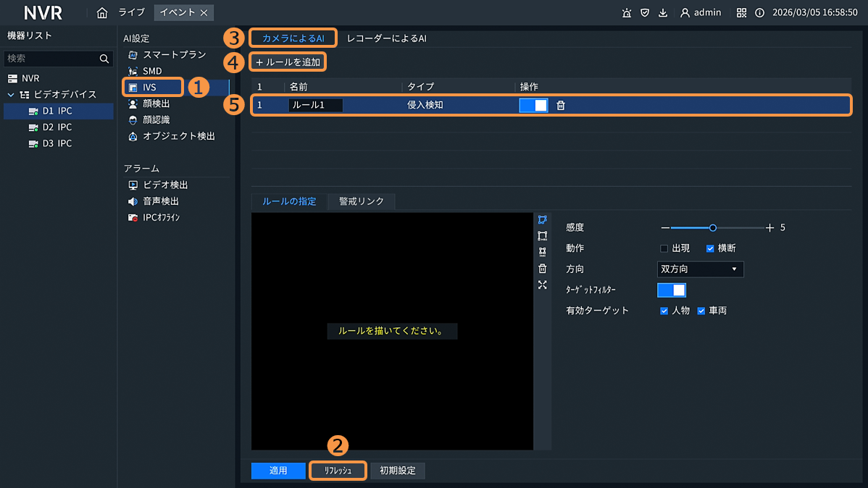This screenshot has height=488, width=868.
Task: Click the search magnifier in 機器リスト
Action: (104, 59)
